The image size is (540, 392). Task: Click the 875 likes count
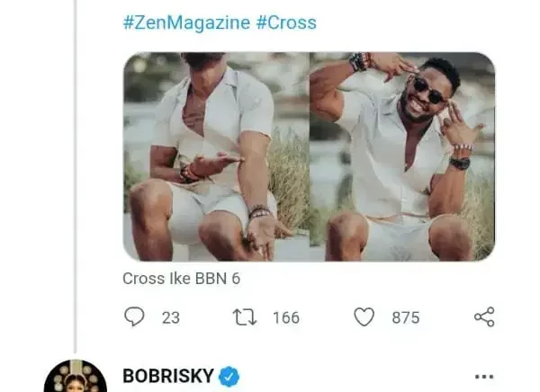coord(405,317)
